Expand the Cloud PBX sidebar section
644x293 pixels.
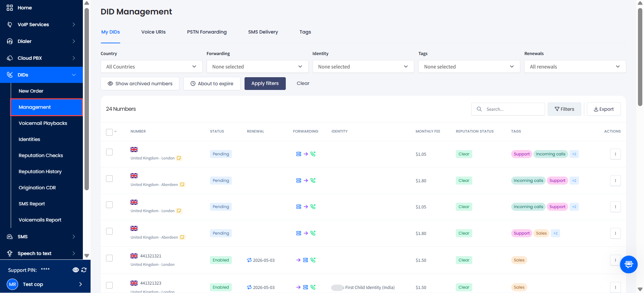[x=41, y=58]
